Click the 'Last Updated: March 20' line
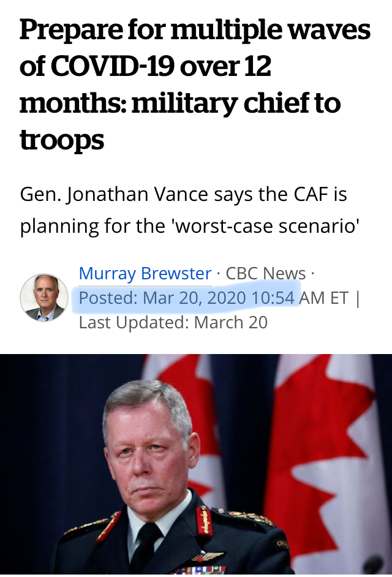This screenshot has height=577, width=392. click(173, 322)
